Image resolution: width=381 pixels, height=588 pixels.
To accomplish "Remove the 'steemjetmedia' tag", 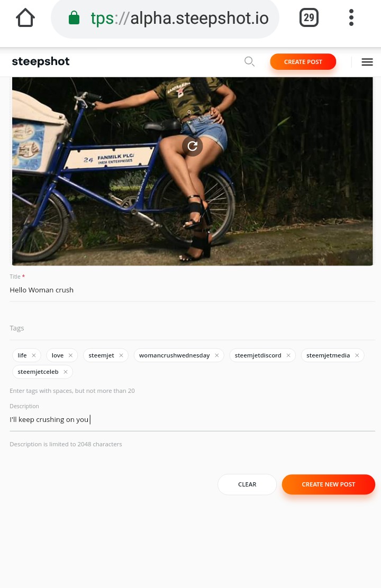I will (x=357, y=355).
